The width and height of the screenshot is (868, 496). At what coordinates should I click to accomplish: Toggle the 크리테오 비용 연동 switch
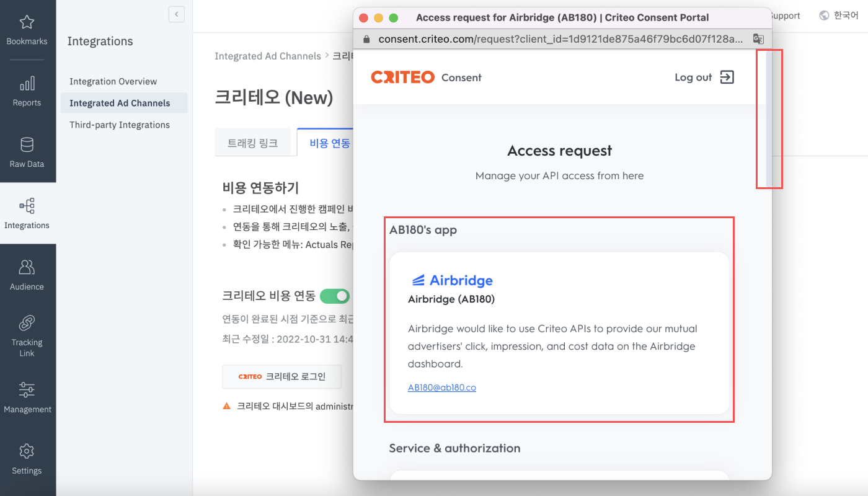coord(335,296)
